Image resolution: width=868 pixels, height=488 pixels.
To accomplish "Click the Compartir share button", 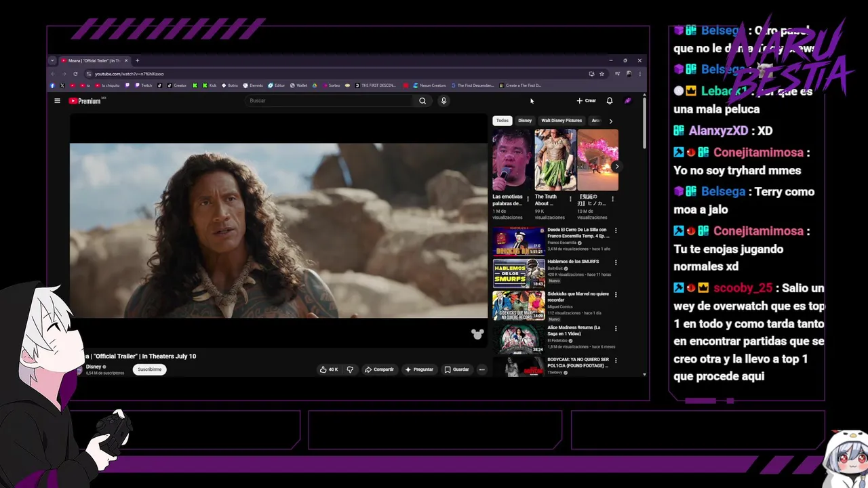I will [379, 369].
